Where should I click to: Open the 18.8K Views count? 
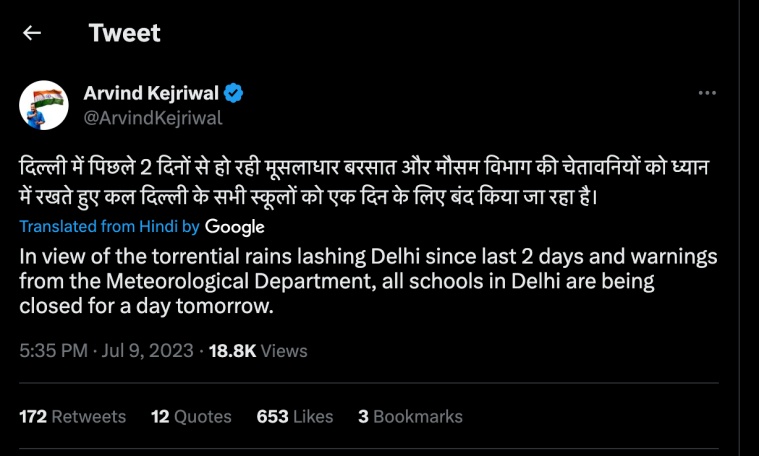point(257,350)
